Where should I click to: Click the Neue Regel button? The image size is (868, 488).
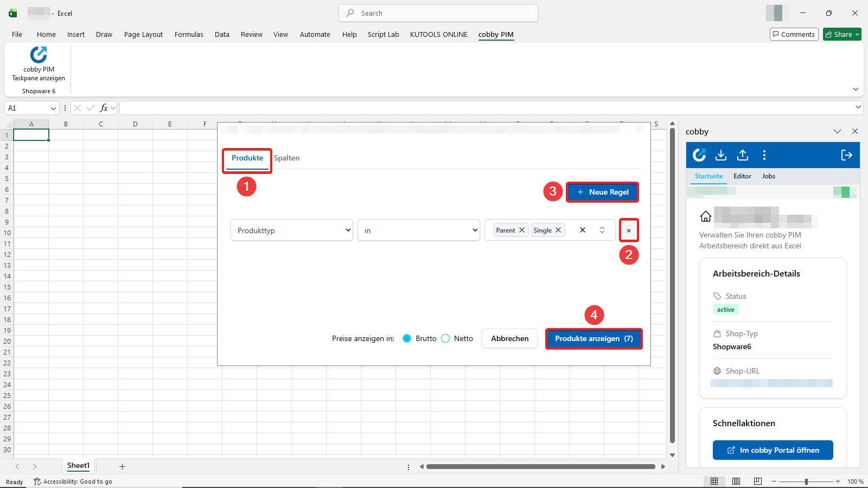click(602, 192)
